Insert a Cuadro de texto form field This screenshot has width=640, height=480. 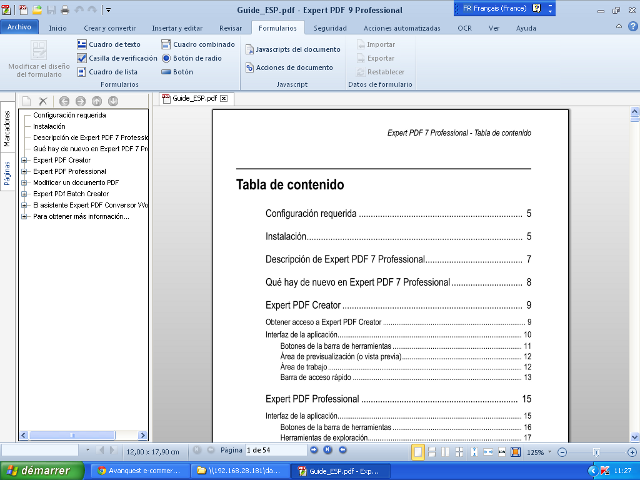[x=109, y=44]
